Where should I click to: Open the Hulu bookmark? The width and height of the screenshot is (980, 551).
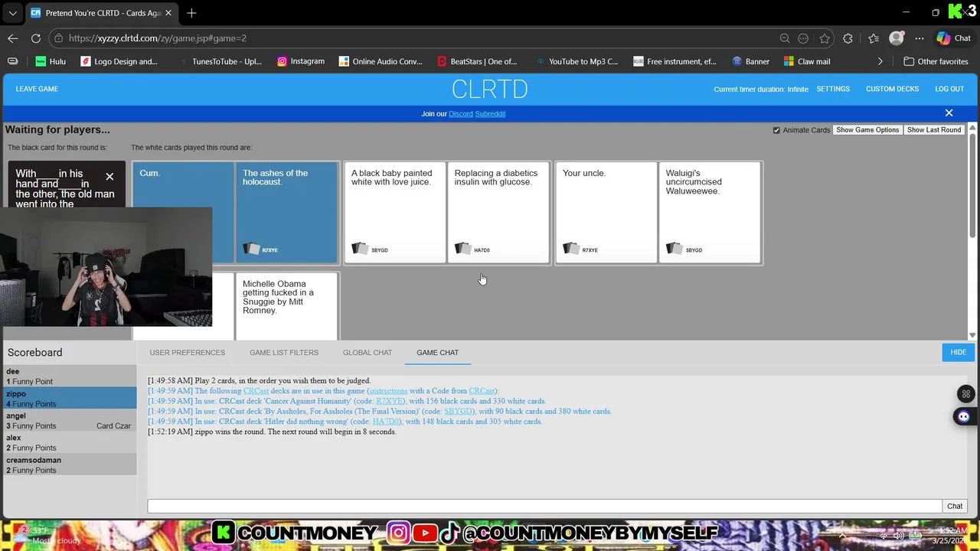[x=51, y=61]
